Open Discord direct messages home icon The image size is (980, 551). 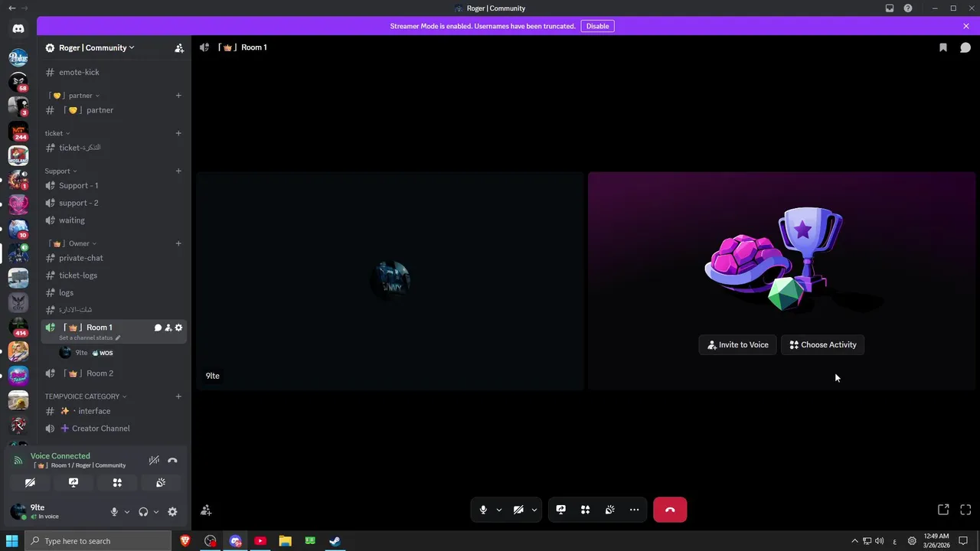click(18, 28)
